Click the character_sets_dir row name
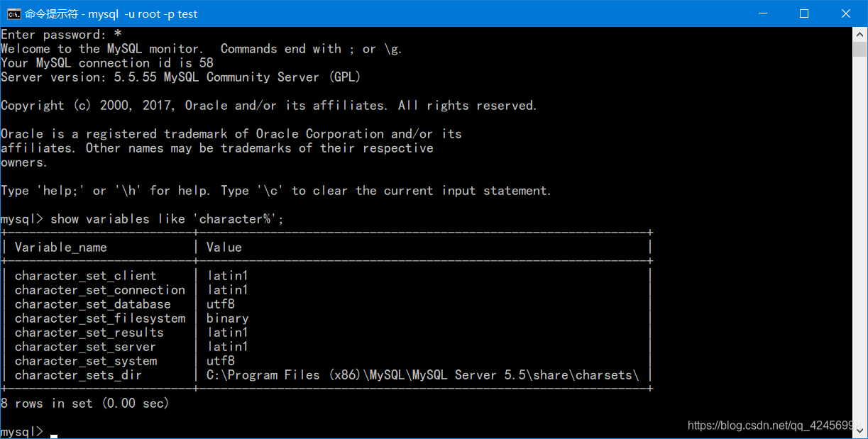 (79, 375)
